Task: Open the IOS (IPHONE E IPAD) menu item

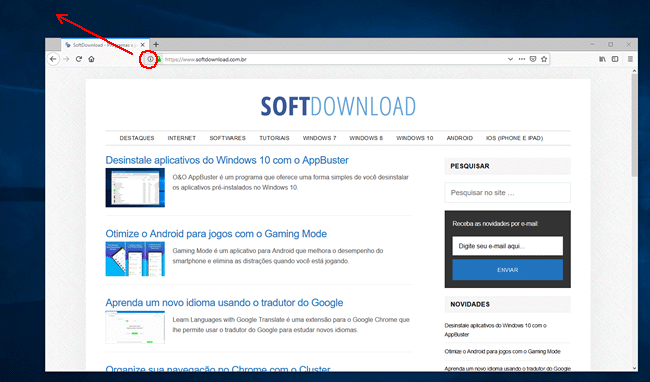Action: click(514, 138)
